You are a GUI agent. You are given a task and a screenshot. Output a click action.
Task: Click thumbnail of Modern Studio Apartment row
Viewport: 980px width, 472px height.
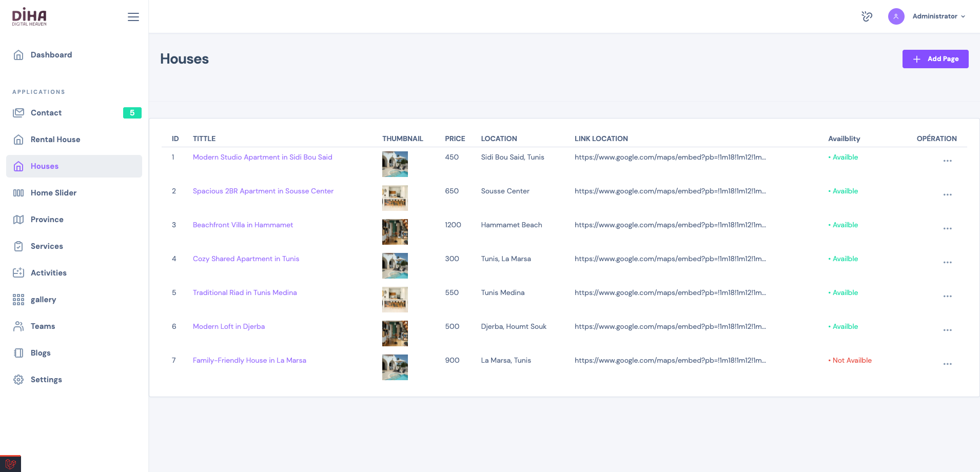tap(395, 164)
